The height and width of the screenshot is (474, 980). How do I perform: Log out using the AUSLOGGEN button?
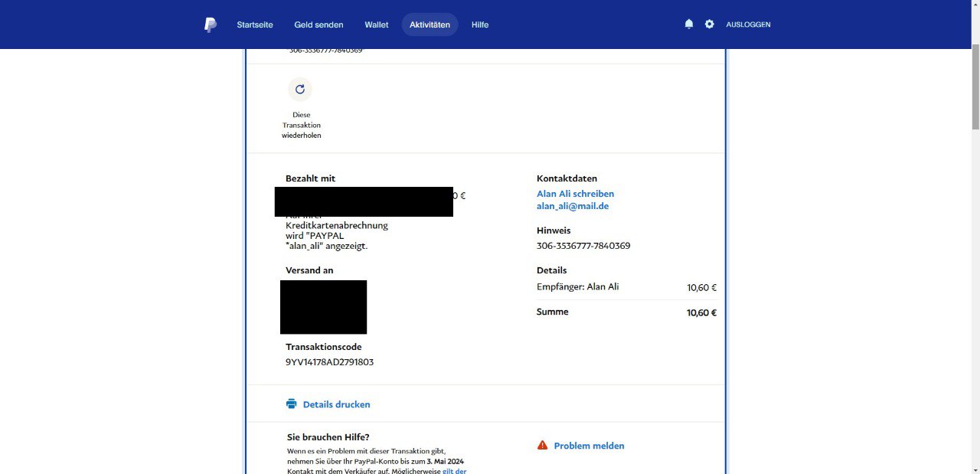(748, 25)
